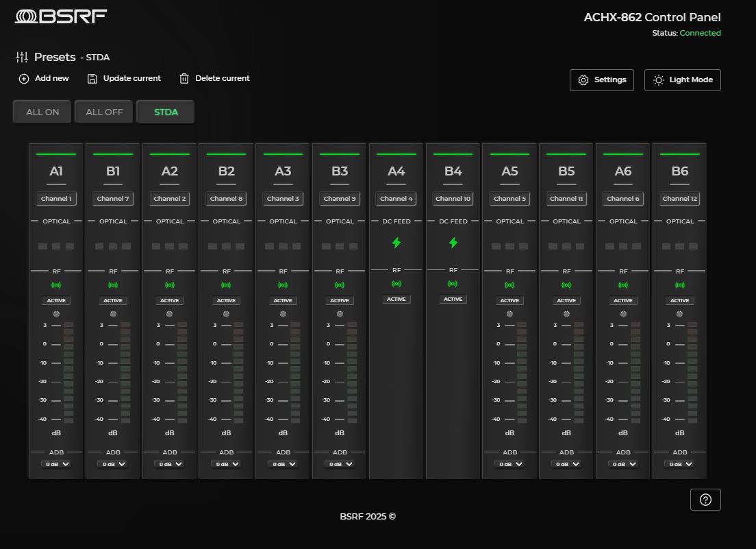The image size is (756, 549).
Task: Open the ADB dropdown for B2
Action: coord(226,464)
